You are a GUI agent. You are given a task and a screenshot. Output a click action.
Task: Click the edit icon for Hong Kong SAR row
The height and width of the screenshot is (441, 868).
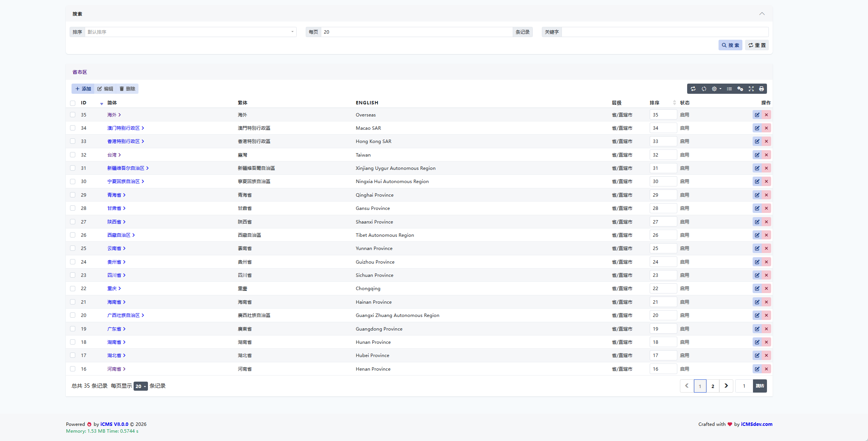pos(757,141)
